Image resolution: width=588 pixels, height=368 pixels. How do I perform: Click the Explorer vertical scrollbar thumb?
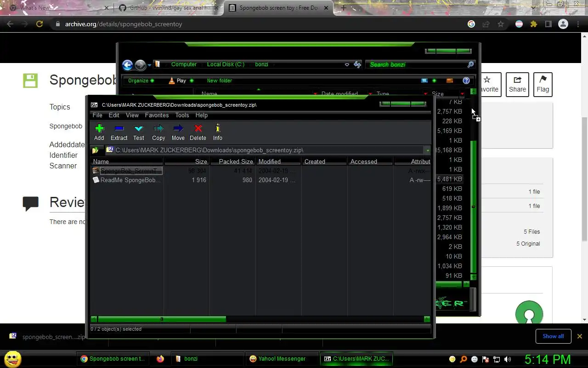click(474, 207)
